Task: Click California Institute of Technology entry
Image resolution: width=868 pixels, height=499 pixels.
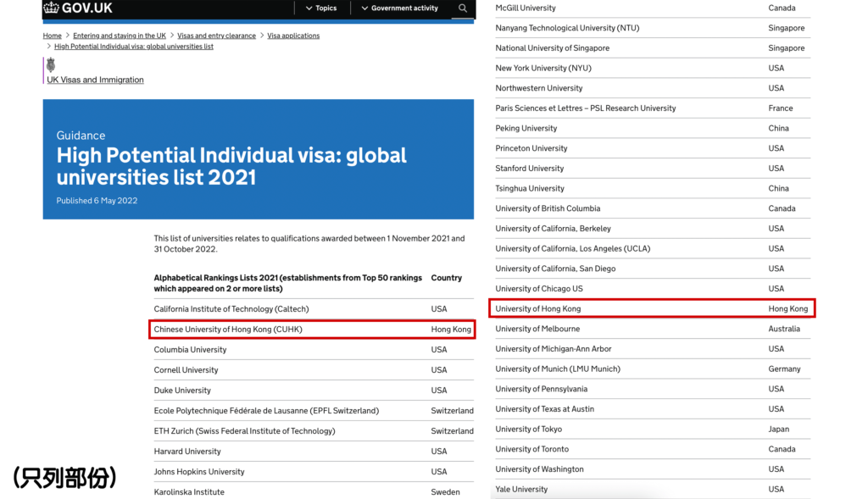Action: coord(231,309)
